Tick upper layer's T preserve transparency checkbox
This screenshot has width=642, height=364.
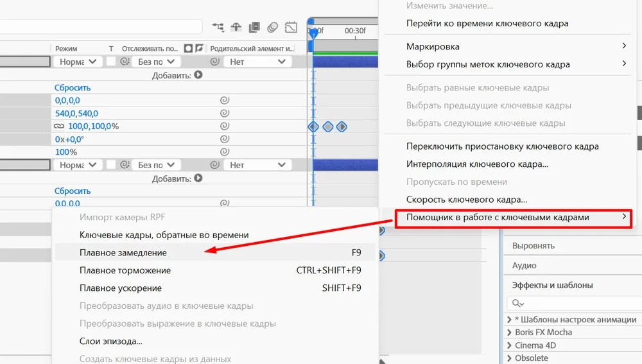pyautogui.click(x=111, y=62)
